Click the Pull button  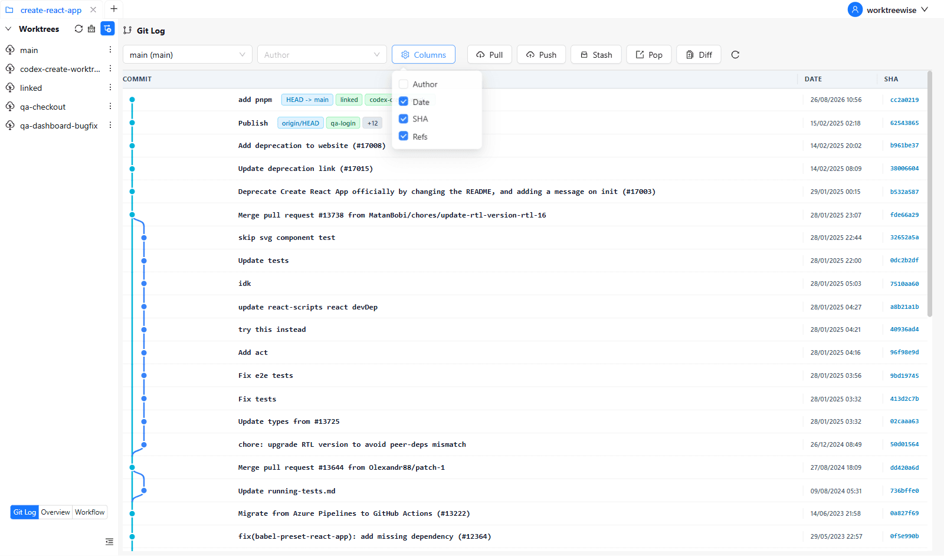(x=490, y=55)
